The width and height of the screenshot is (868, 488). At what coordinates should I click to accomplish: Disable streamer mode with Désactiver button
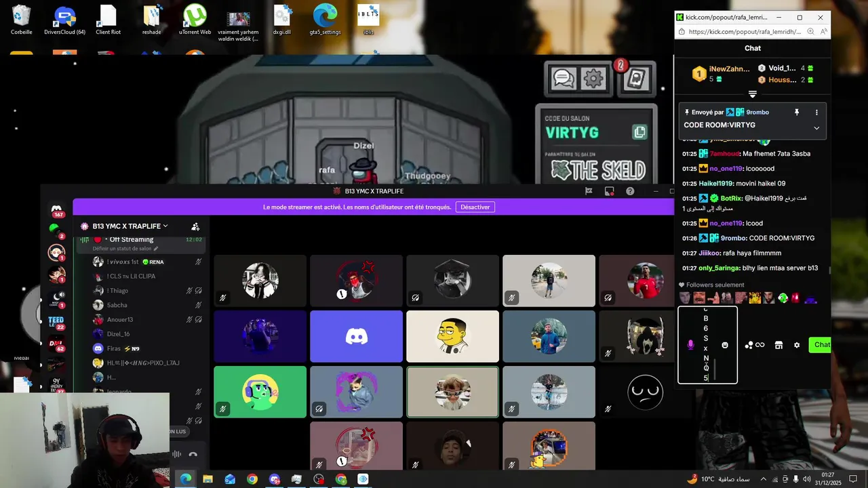point(475,207)
